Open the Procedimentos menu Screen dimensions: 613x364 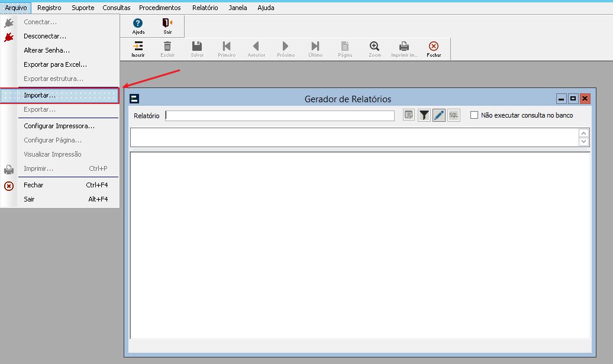160,8
